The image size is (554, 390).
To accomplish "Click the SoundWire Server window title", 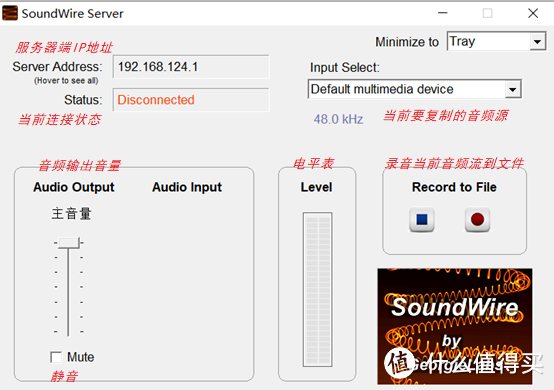I will click(x=72, y=13).
